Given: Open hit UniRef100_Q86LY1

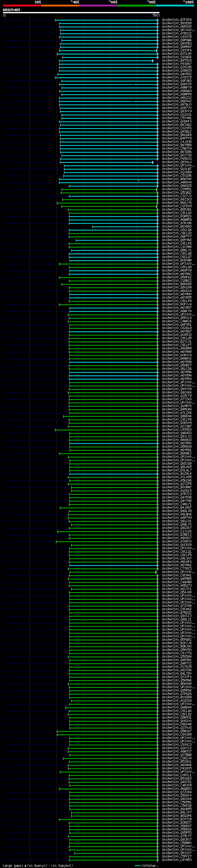Looking at the screenshot, I should coord(176,250).
